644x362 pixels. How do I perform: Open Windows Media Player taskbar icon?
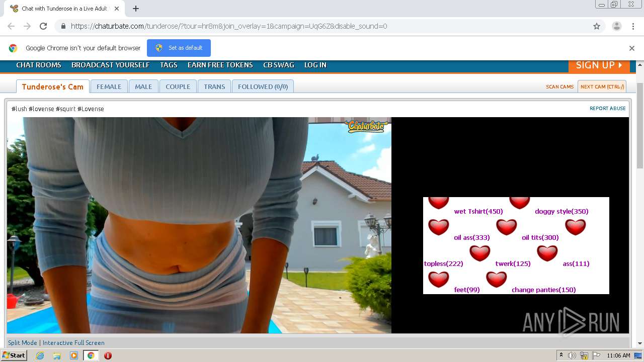pyautogui.click(x=74, y=355)
